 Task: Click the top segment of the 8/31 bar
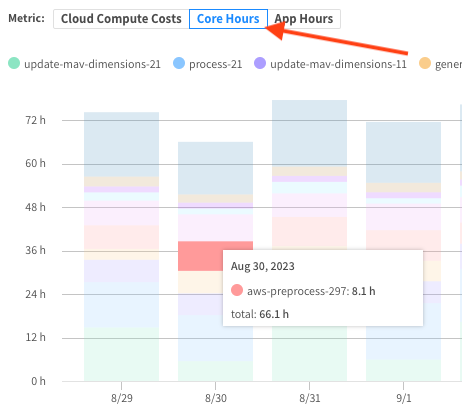click(x=309, y=133)
